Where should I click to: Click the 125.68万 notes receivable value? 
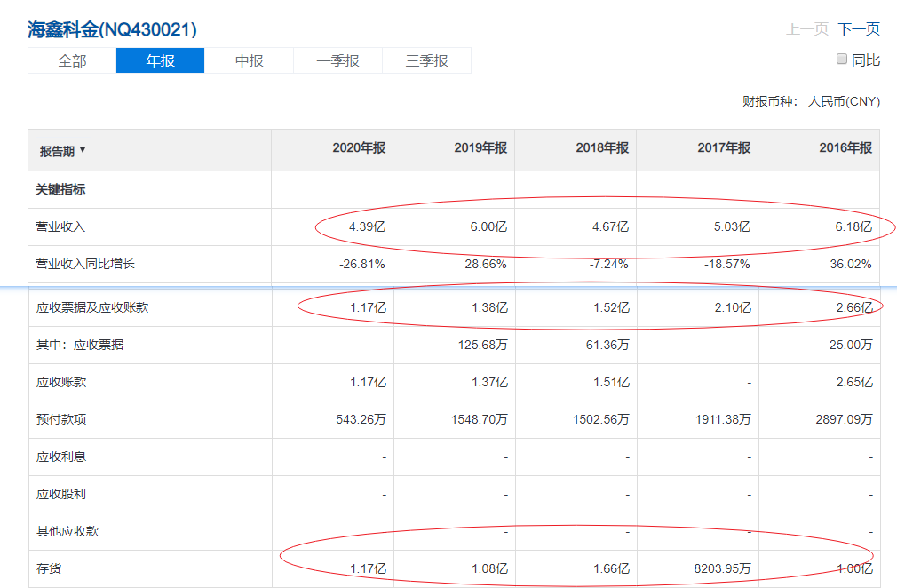tap(483, 345)
